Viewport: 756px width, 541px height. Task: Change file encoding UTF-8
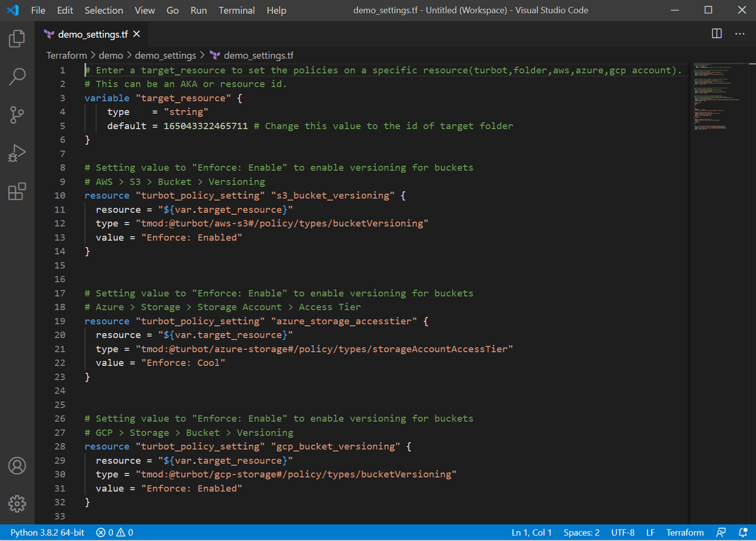click(623, 532)
